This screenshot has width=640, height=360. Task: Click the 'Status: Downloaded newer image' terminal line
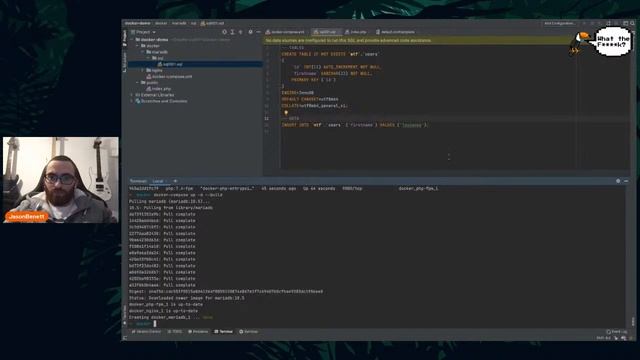click(x=187, y=298)
